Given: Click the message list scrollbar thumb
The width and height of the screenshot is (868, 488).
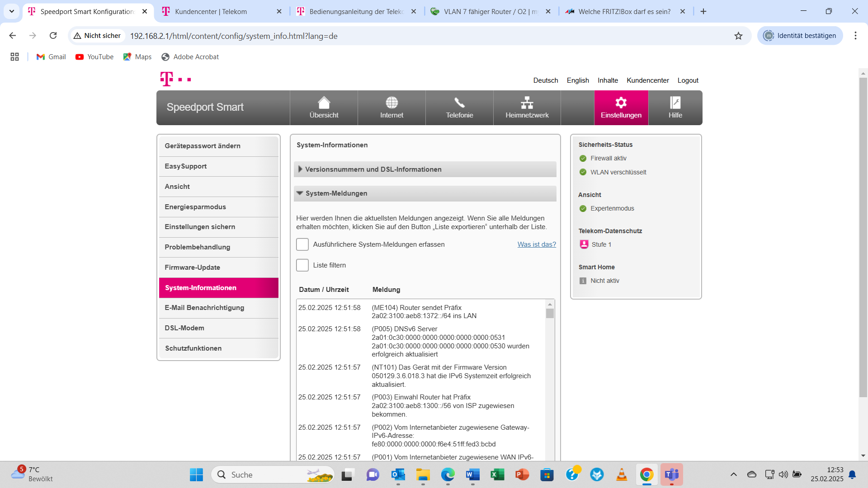Looking at the screenshot, I should 550,314.
